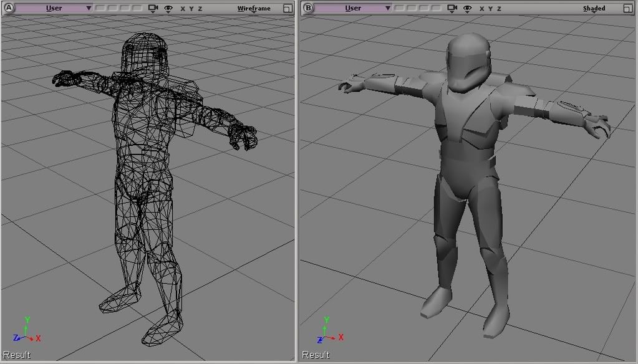Click third memo camera slot in viewport B

coord(423,8)
